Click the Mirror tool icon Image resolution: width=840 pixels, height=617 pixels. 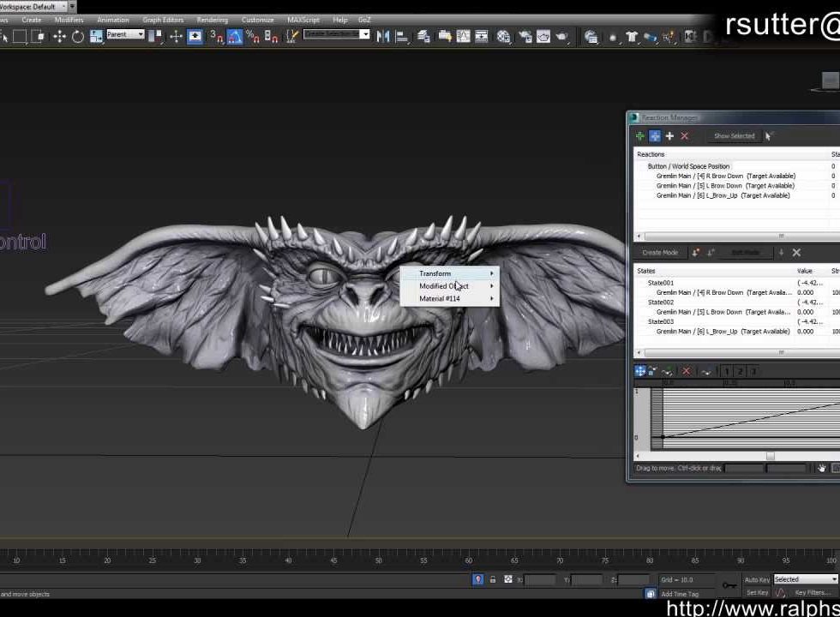click(382, 36)
